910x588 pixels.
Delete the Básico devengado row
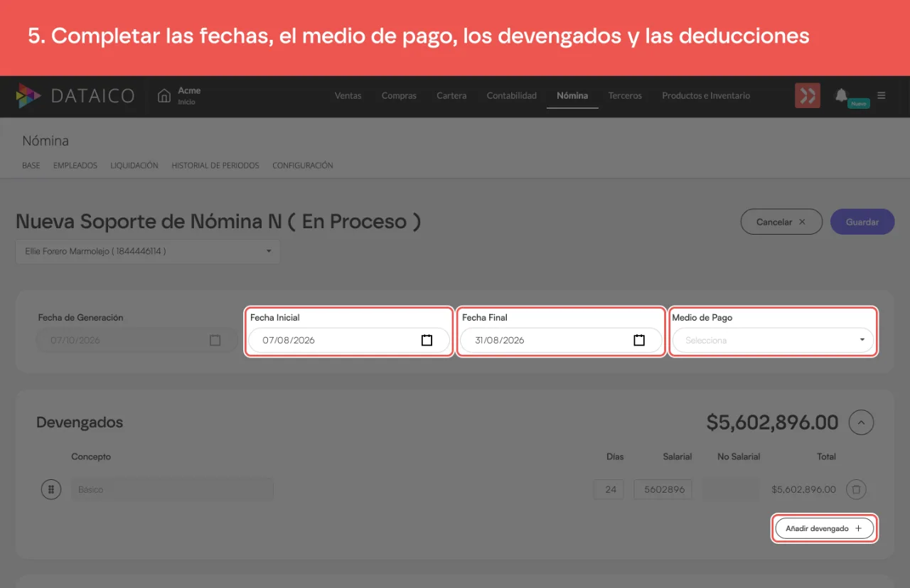tap(857, 489)
